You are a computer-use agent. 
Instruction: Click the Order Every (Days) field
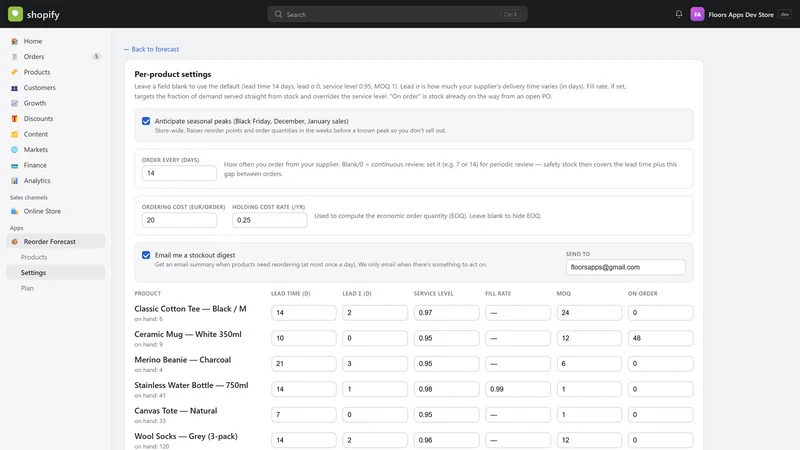pos(179,173)
